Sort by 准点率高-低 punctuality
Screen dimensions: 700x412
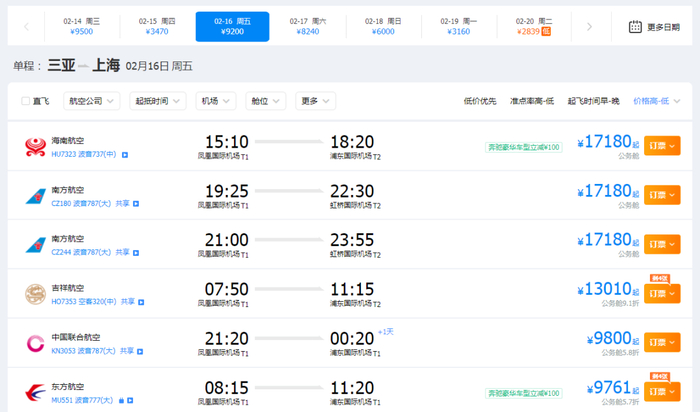click(x=532, y=101)
